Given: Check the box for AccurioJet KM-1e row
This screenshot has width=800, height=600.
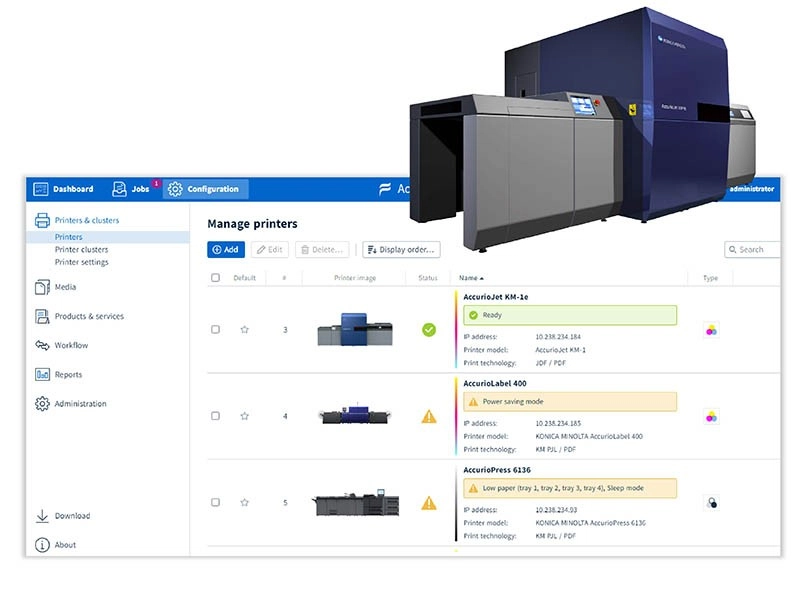Looking at the screenshot, I should (215, 330).
